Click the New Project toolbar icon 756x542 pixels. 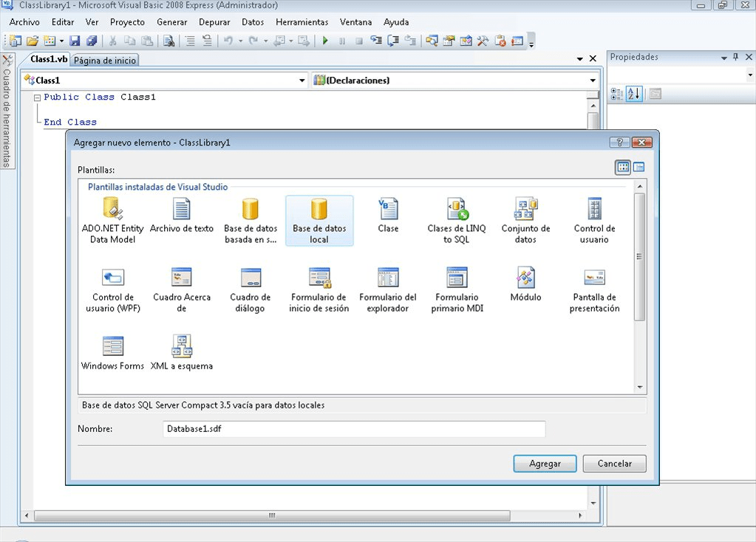[16, 41]
